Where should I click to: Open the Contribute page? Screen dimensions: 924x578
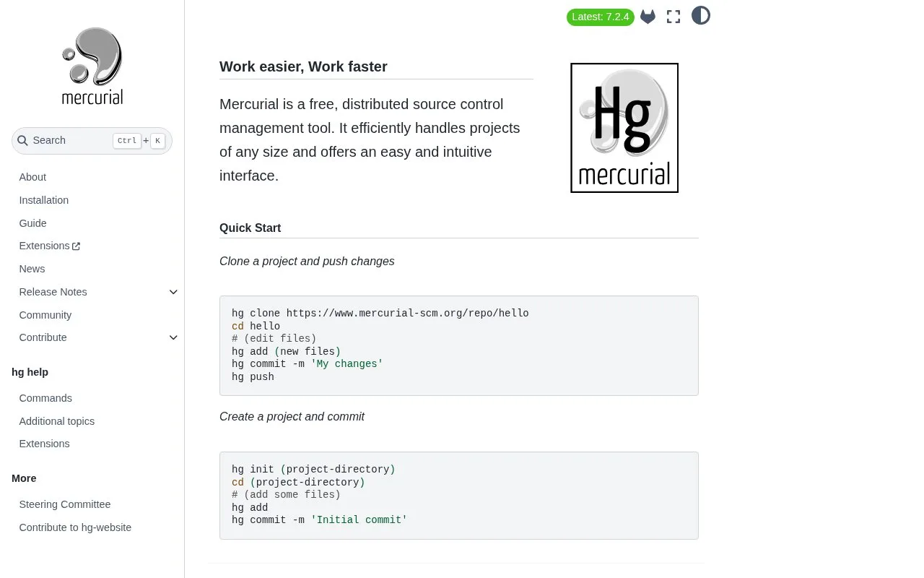point(43,337)
